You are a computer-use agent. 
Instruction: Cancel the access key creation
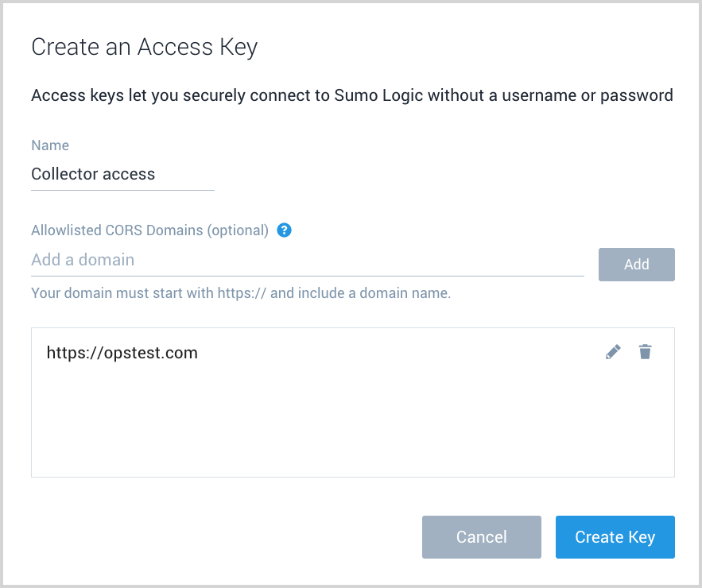point(481,537)
